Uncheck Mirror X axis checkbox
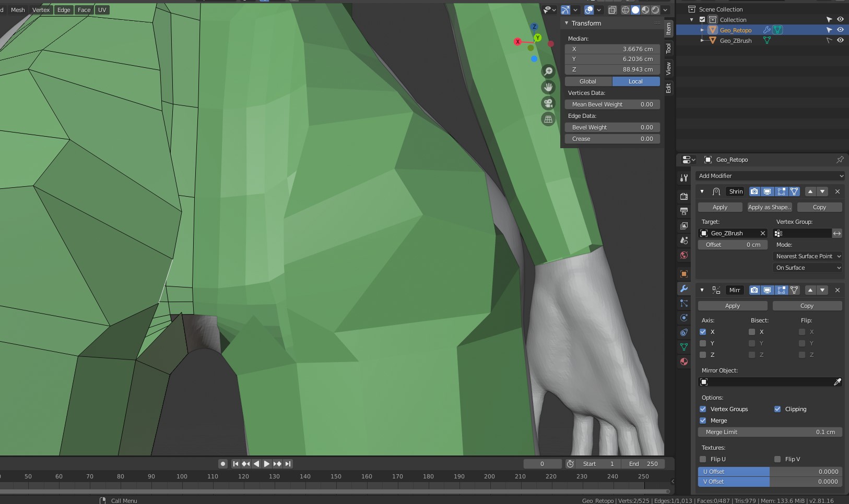 tap(703, 332)
